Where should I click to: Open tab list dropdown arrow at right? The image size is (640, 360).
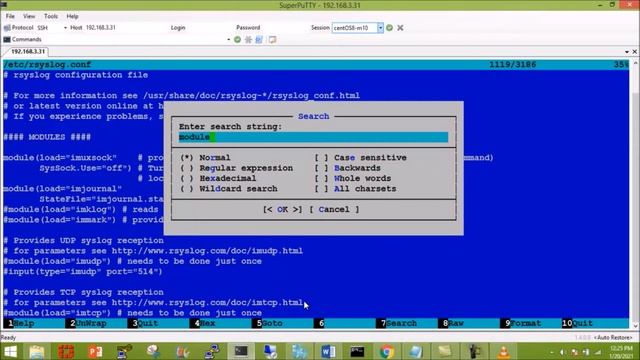pyautogui.click(x=627, y=52)
